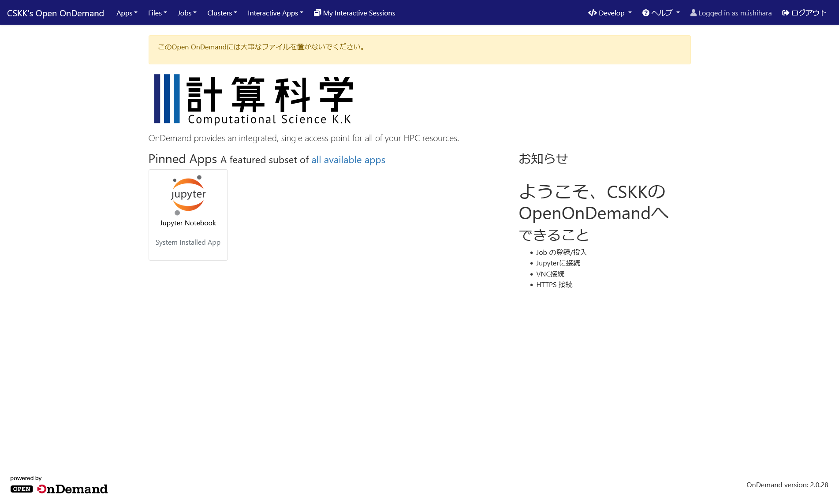
Task: Click 'System Installed App' text
Action: 188,243
